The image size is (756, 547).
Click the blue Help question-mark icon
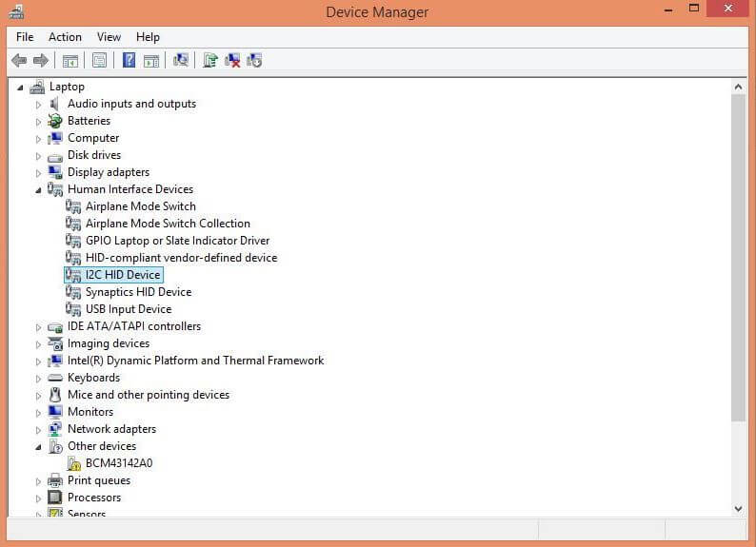click(129, 60)
